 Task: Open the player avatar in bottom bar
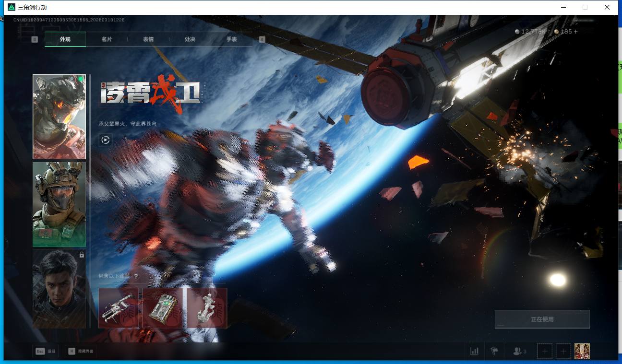click(x=582, y=351)
